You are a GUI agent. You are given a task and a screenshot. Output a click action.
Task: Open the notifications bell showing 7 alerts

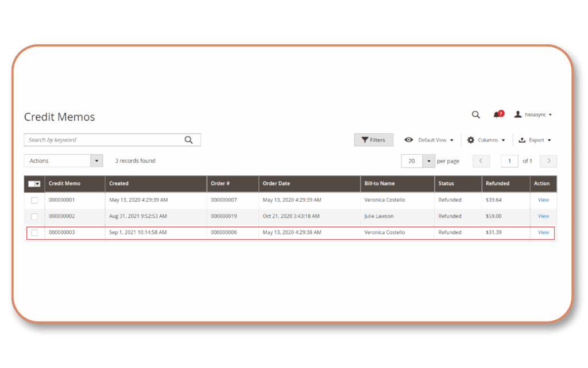tap(496, 114)
